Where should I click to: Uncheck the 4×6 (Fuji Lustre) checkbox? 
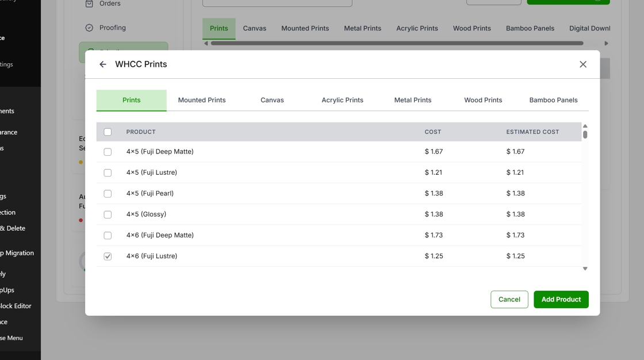tap(108, 256)
